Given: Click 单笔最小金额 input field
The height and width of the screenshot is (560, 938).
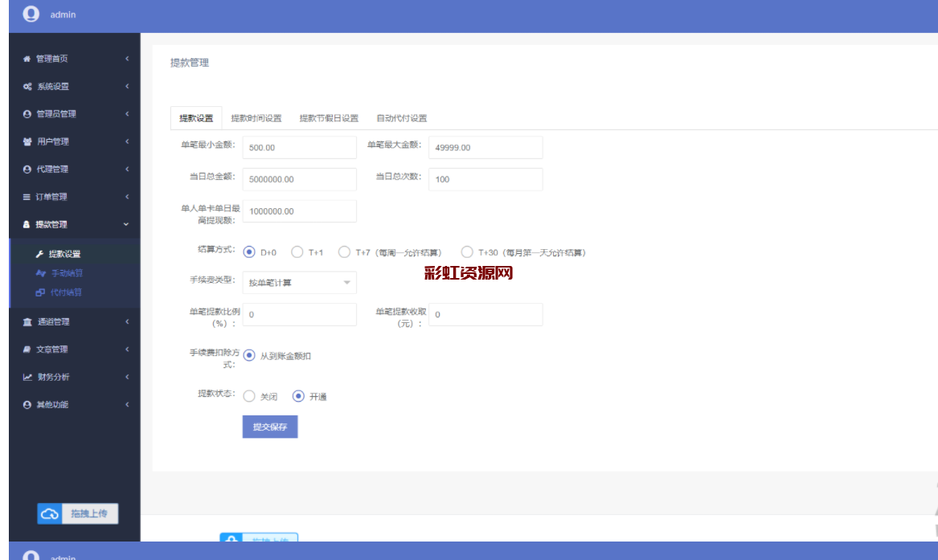Looking at the screenshot, I should pyautogui.click(x=299, y=148).
